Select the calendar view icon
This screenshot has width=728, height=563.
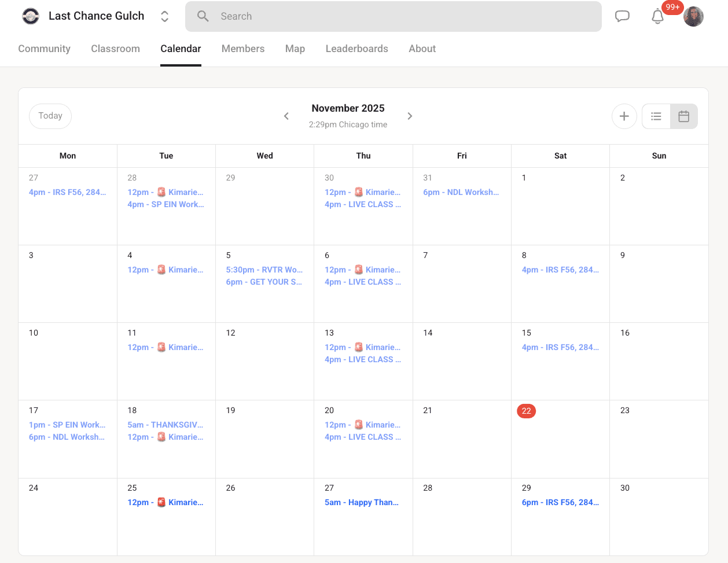tap(683, 116)
